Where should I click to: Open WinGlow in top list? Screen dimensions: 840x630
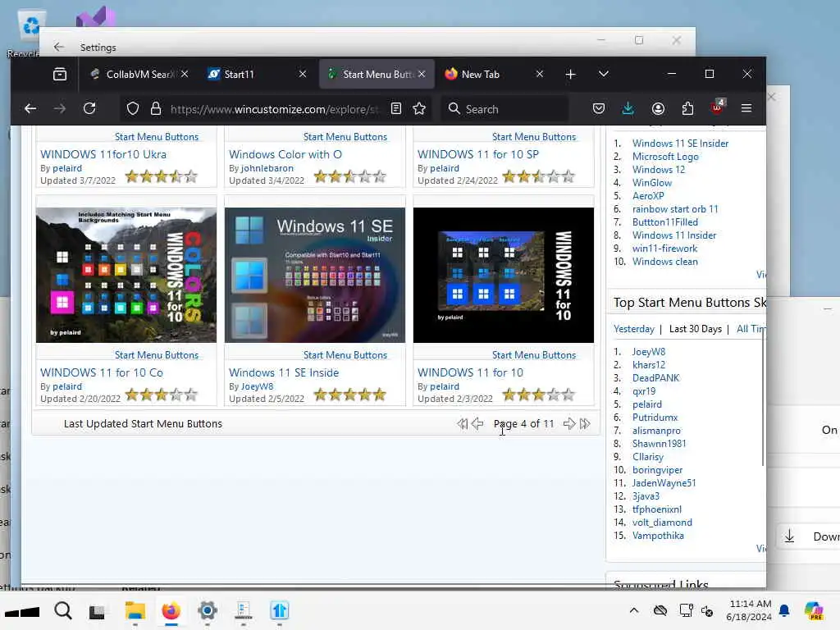[652, 183]
